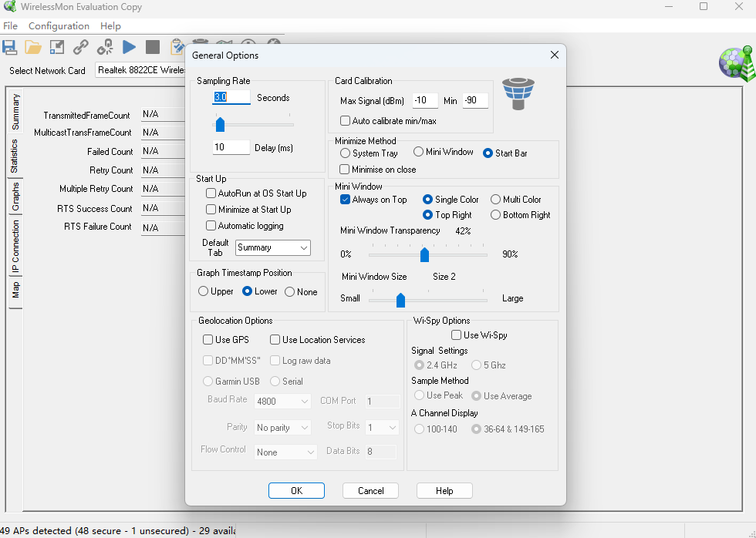Choose Multi Color for mini window
This screenshot has height=538, width=756.
point(495,200)
